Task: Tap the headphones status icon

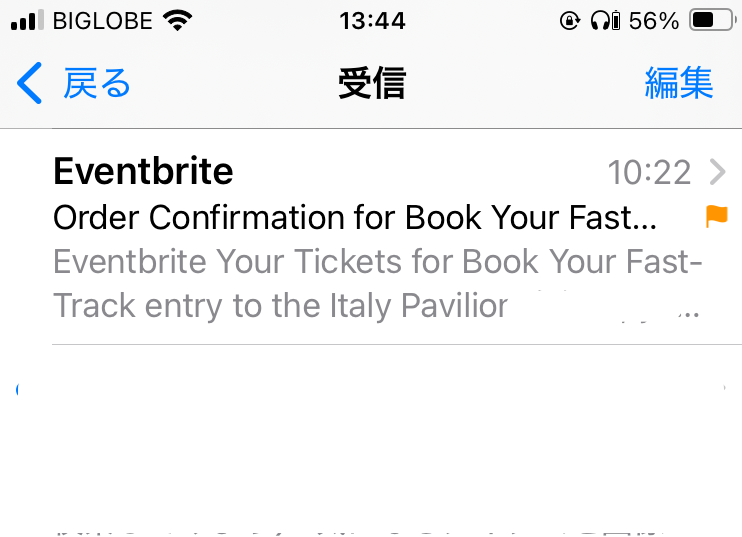Action: (603, 20)
